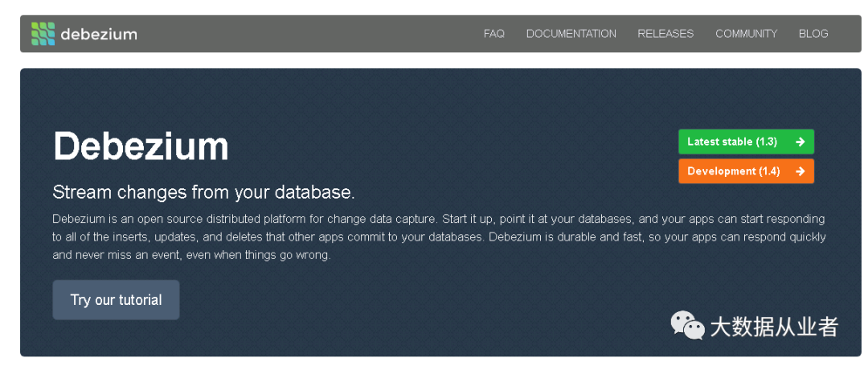Open the DOCUMENTATION menu item
Image resolution: width=868 pixels, height=366 pixels.
tap(571, 34)
